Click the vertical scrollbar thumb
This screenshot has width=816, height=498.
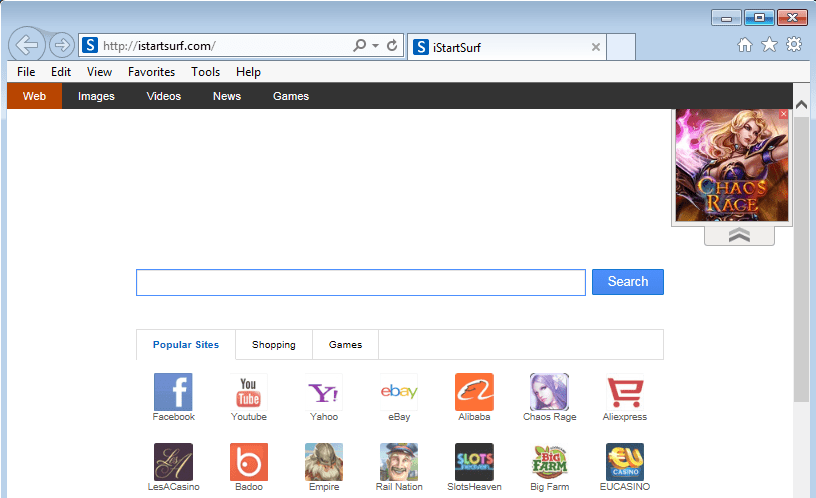click(801, 259)
